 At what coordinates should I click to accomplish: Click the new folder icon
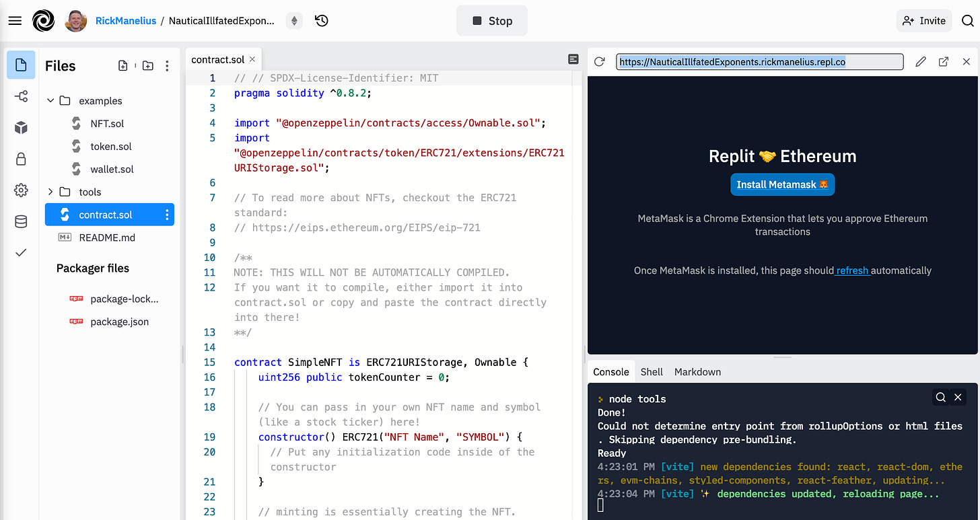pyautogui.click(x=147, y=66)
